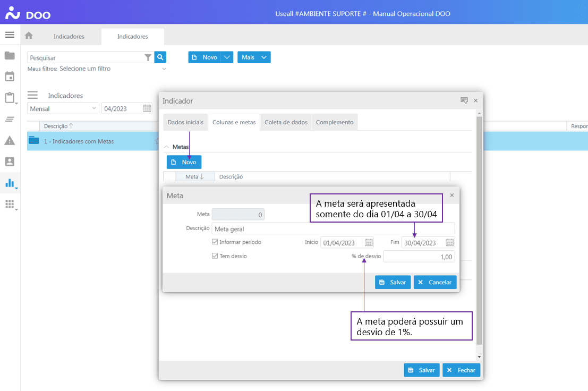Open the bar chart indicators sidebar icon
The width and height of the screenshot is (588, 391).
pyautogui.click(x=10, y=183)
